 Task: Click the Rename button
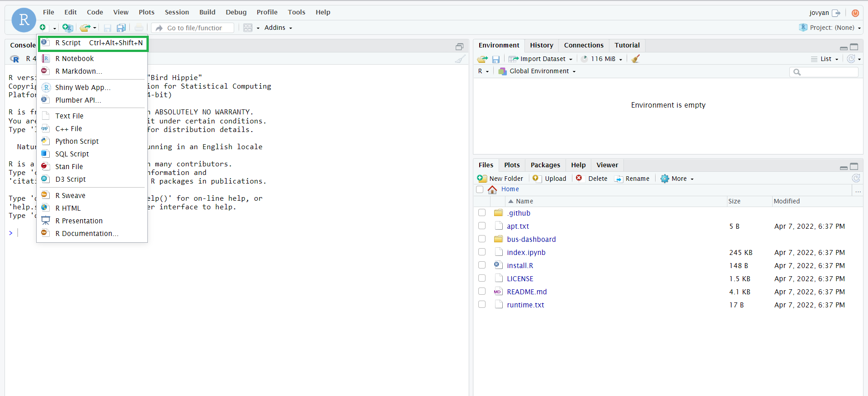pos(632,179)
